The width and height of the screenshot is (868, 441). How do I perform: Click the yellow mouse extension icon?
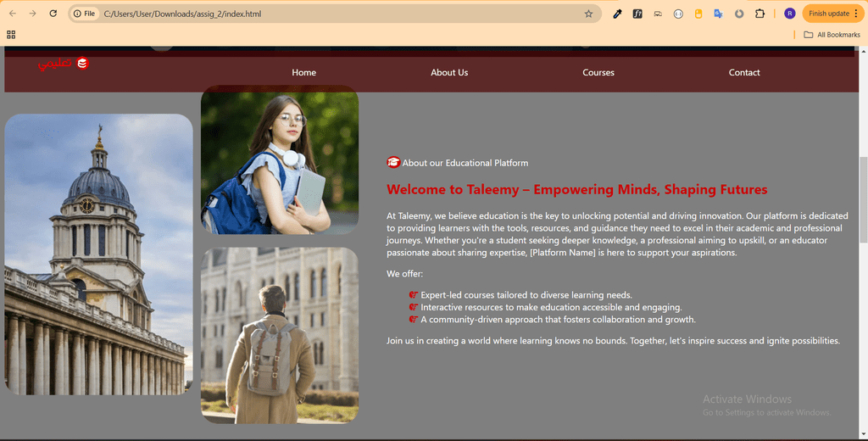[x=698, y=14]
